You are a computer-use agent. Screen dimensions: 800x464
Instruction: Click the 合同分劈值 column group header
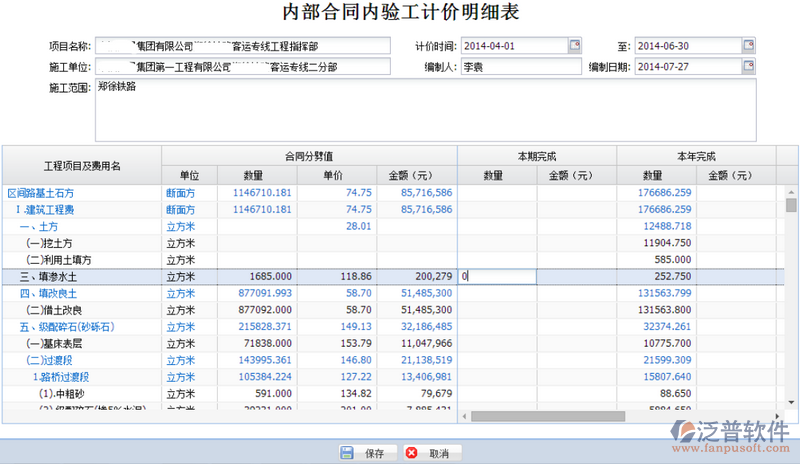coord(309,156)
